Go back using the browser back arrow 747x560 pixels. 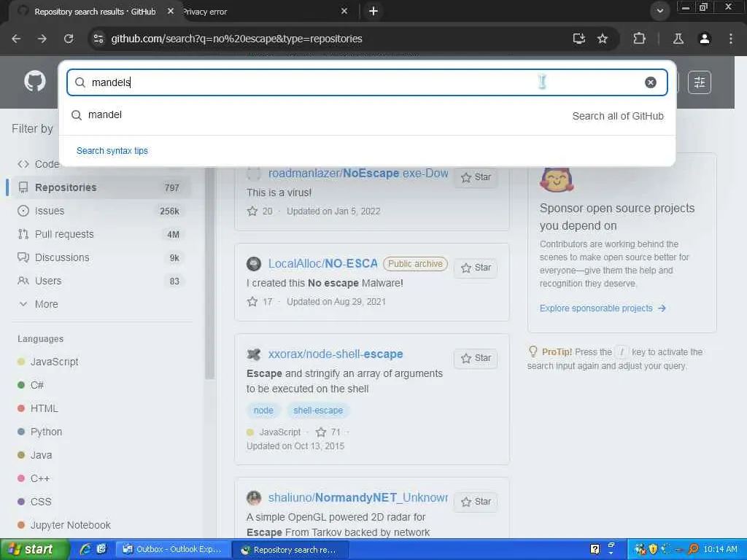tap(16, 39)
